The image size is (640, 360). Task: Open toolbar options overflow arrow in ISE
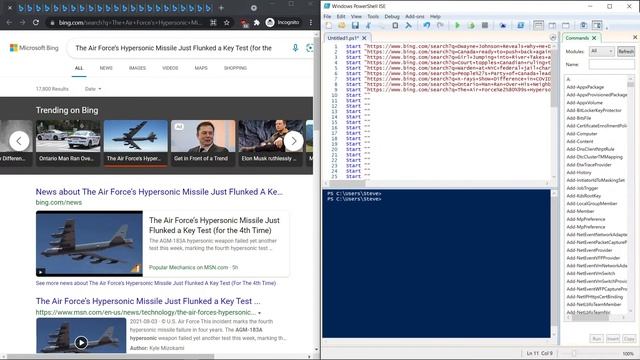tap(607, 28)
